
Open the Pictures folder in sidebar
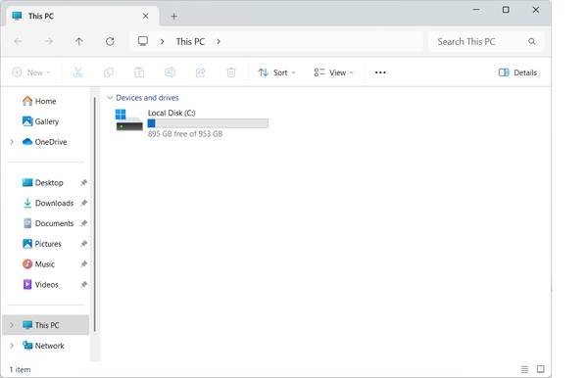click(x=41, y=244)
